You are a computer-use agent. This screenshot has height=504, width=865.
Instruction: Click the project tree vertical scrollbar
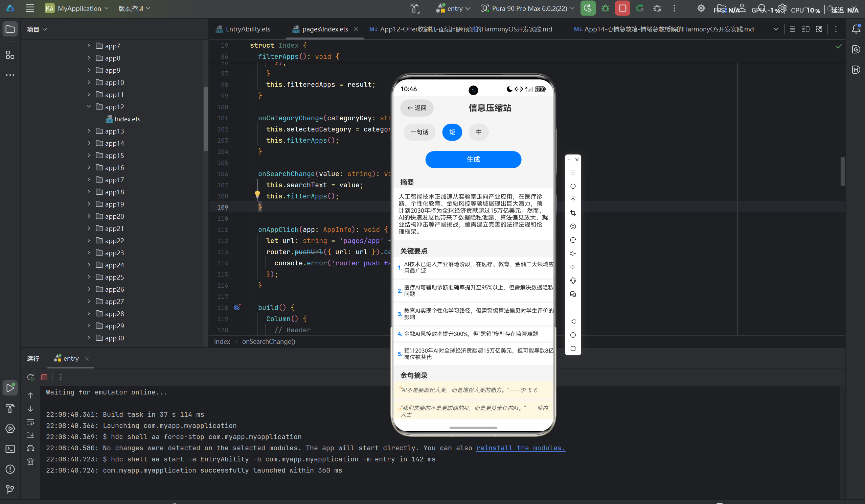click(x=206, y=119)
